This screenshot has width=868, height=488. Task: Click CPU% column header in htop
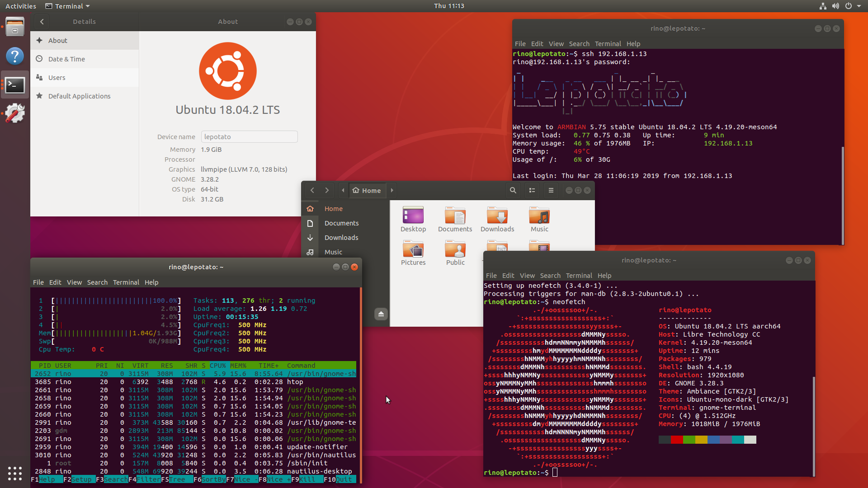(217, 366)
